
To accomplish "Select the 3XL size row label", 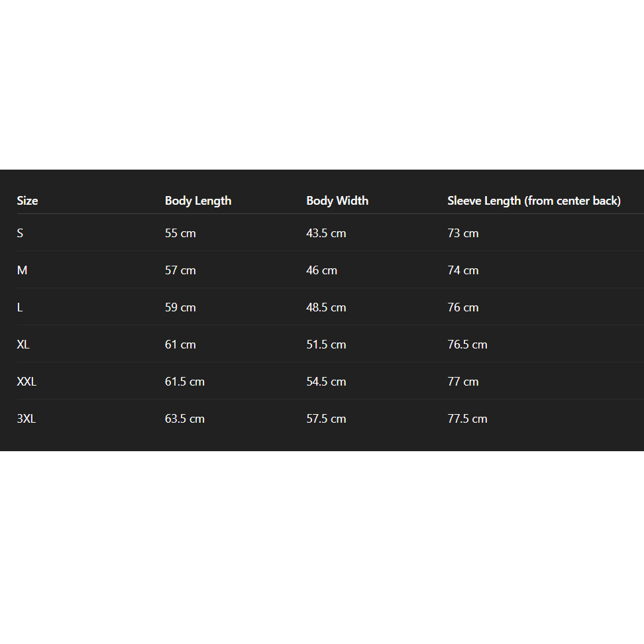I will point(27,419).
